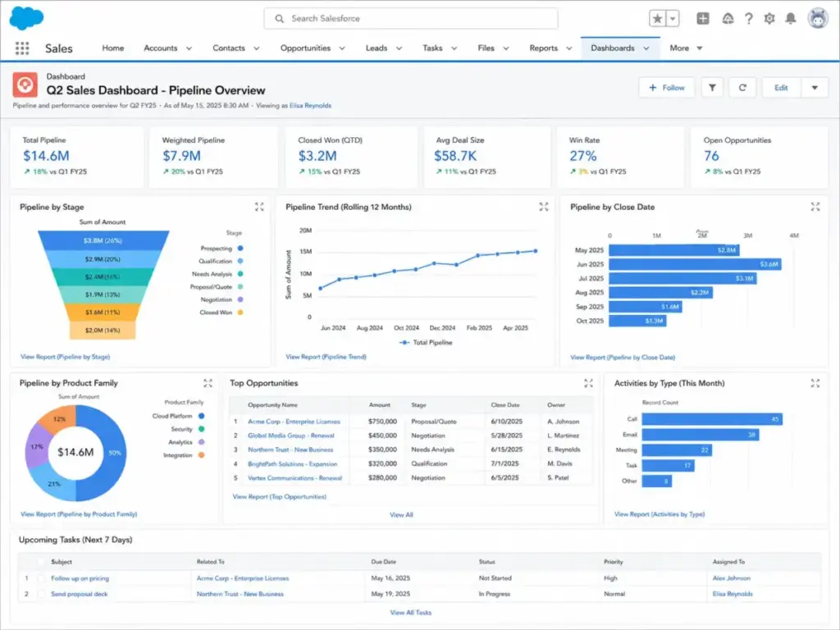Click the global actions plus icon

(702, 18)
